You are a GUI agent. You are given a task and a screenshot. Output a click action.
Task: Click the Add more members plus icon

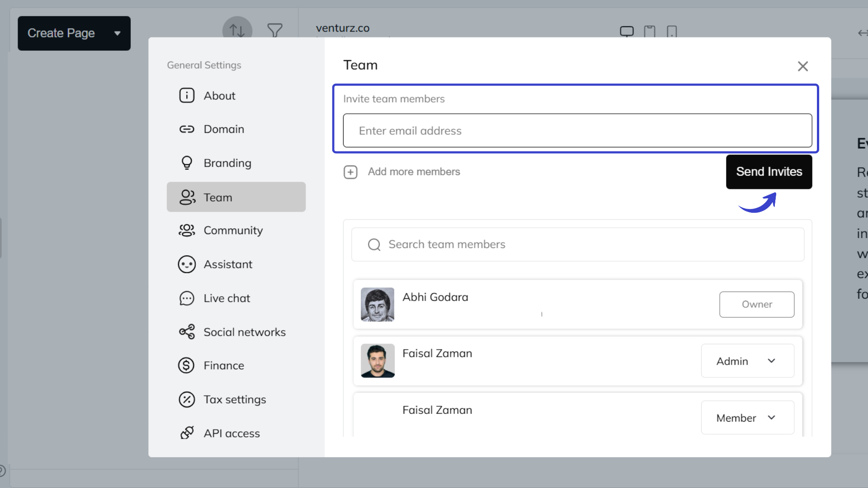pos(351,172)
